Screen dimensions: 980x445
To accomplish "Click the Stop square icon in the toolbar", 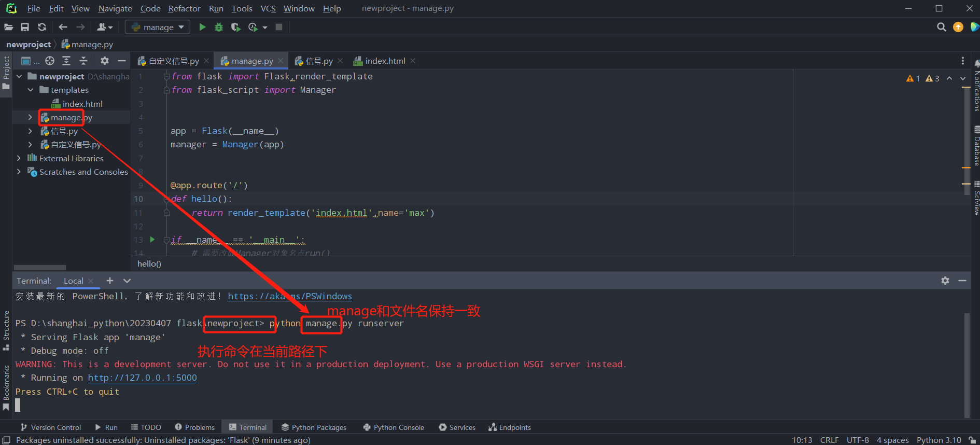I will point(279,27).
